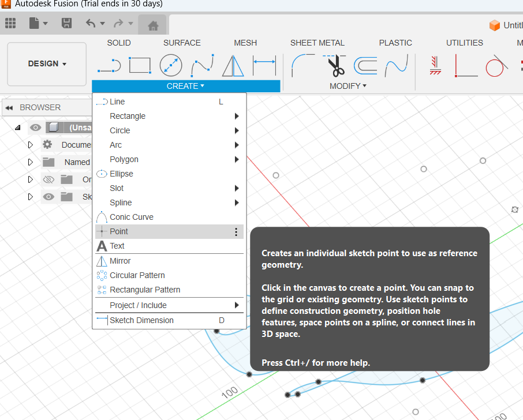Click the root component cube icon
The image size is (523, 420).
click(54, 127)
